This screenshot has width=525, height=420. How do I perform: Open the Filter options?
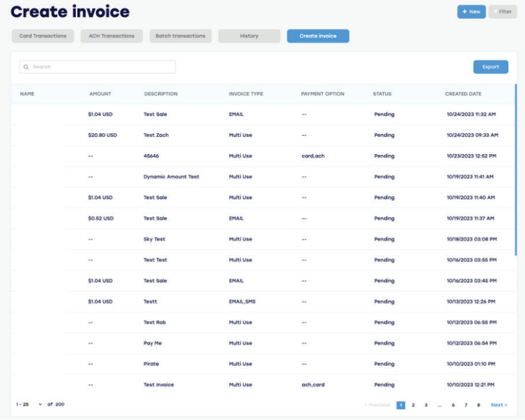tap(503, 11)
